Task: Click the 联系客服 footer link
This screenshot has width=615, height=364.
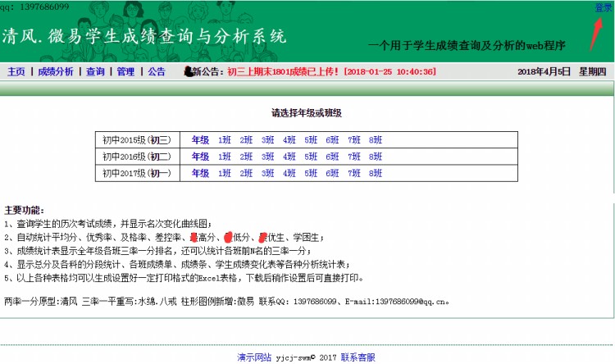Action: coord(358,357)
